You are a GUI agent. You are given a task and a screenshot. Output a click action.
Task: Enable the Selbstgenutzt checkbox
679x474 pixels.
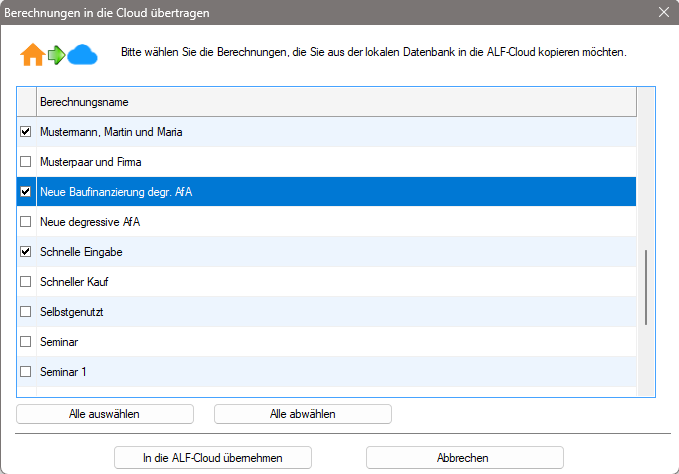26,312
